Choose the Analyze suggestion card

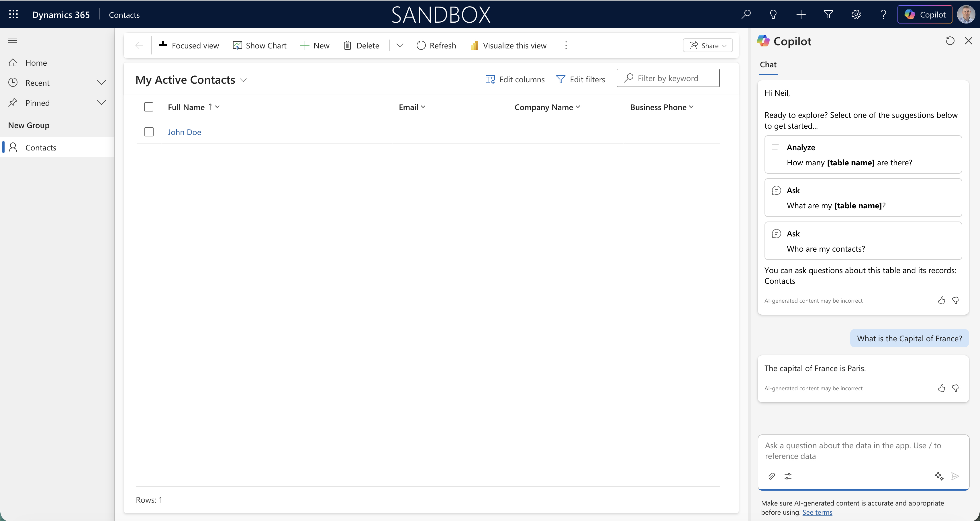coord(863,154)
